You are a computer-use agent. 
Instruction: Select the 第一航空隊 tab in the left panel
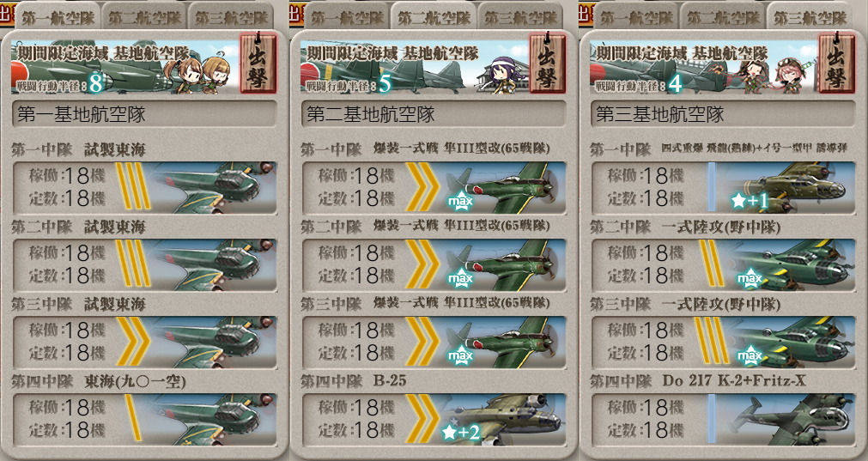58,17
